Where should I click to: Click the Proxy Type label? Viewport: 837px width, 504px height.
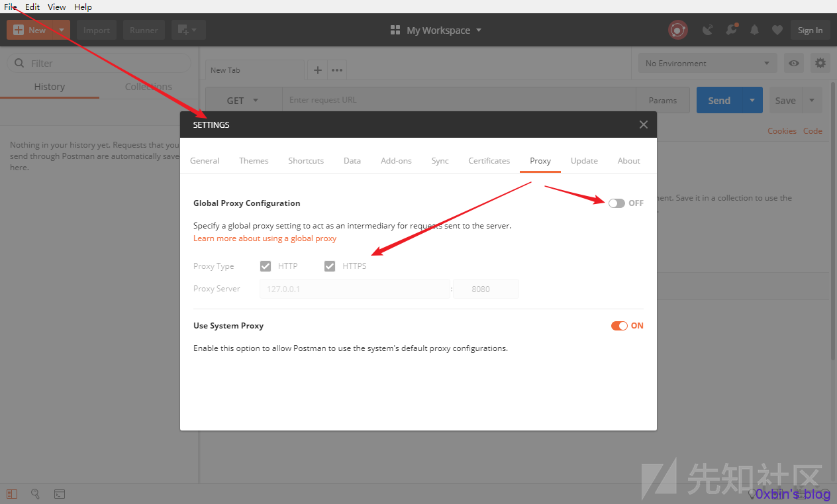[214, 266]
